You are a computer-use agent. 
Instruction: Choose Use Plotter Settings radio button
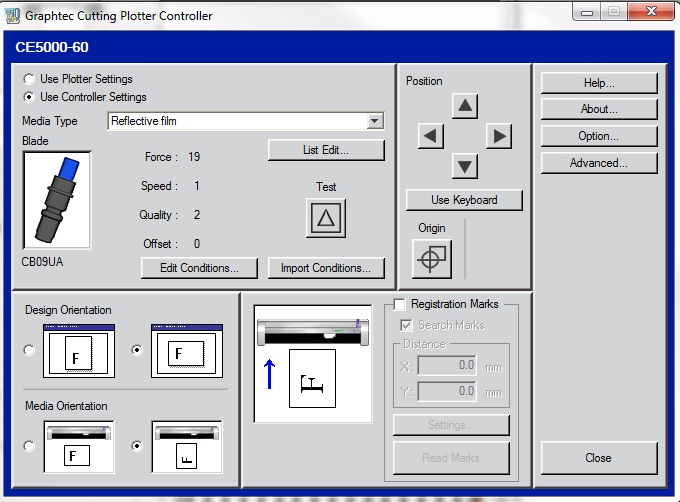(x=29, y=79)
